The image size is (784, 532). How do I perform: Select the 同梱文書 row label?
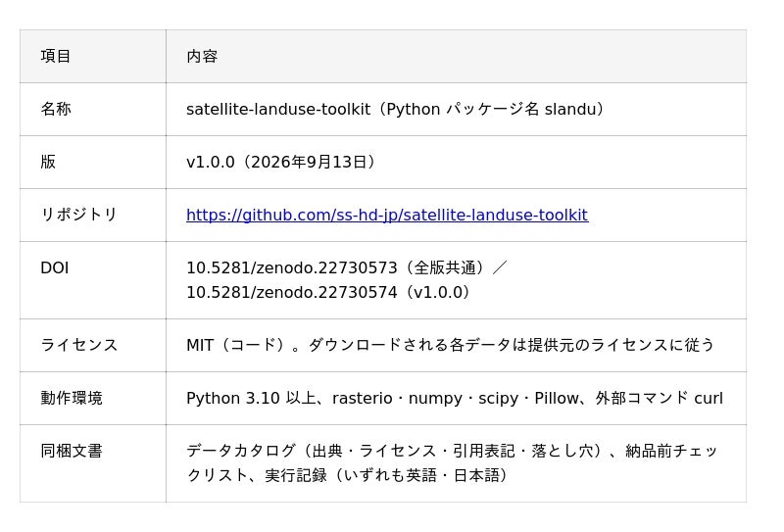tap(72, 451)
